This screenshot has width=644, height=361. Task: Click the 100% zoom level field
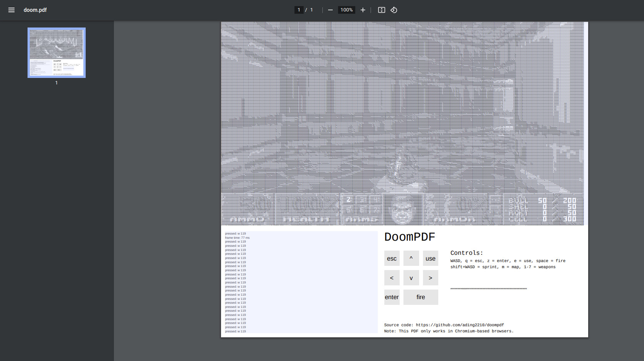pyautogui.click(x=346, y=10)
